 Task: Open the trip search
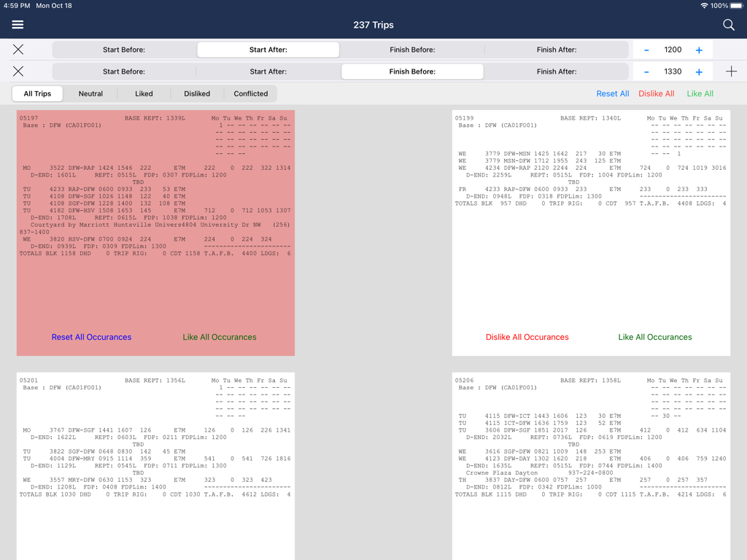tap(728, 24)
